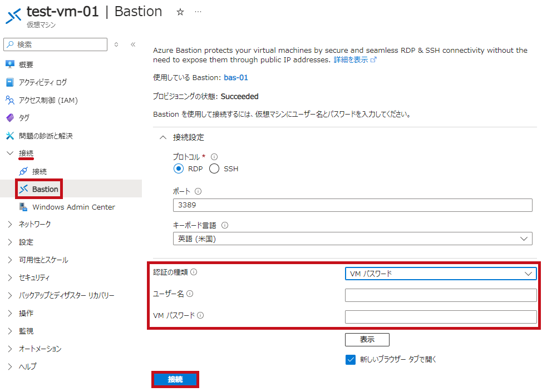The image size is (542, 392).
Task: Click the info icon beside 認証の種類
Action: [194, 272]
